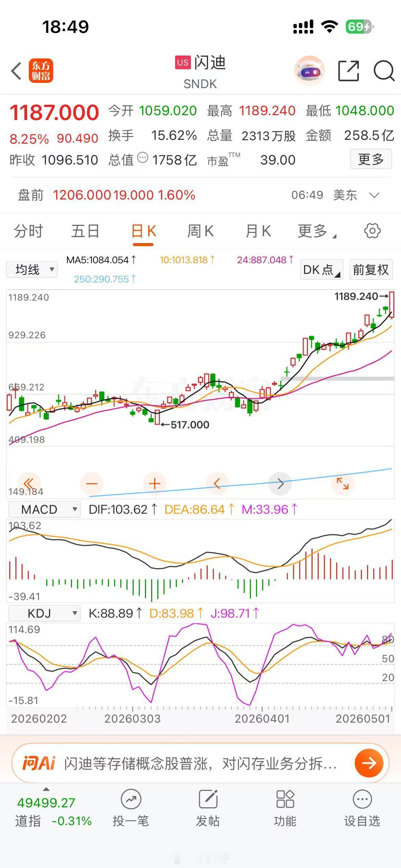Tap the current price 1187.000
Viewport: 401px width, 868px height.
54,112
